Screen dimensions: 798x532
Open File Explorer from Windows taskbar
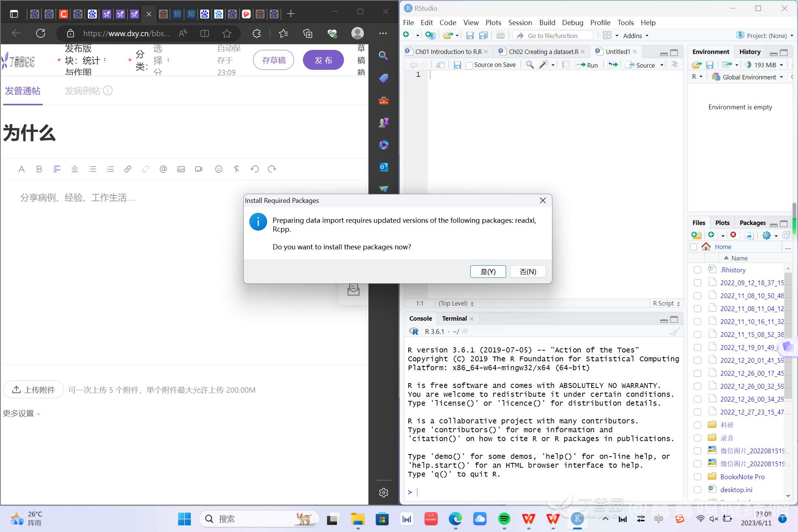tap(358, 519)
